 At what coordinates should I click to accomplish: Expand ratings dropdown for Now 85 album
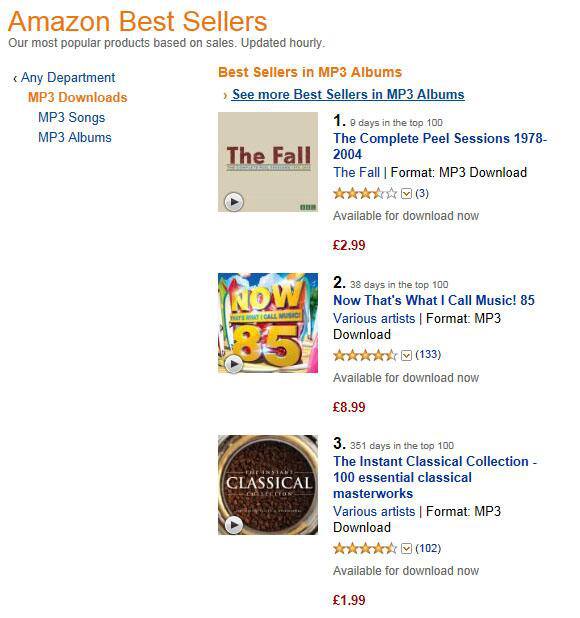coord(406,355)
